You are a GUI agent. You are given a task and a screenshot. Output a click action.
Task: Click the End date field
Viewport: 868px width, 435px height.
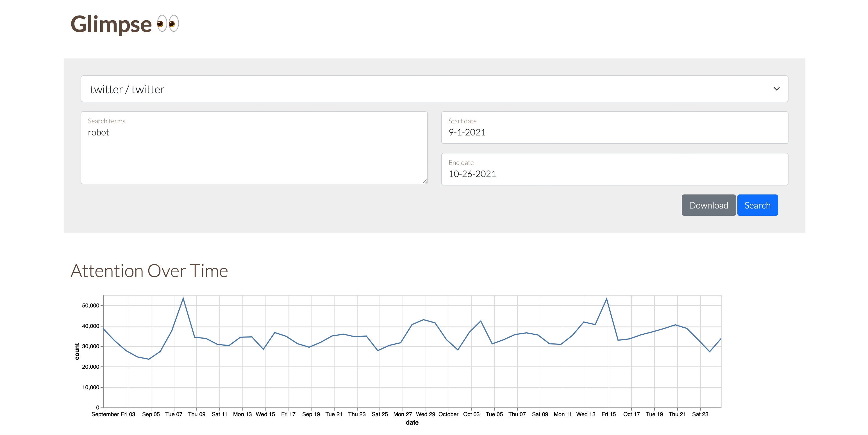tap(614, 169)
